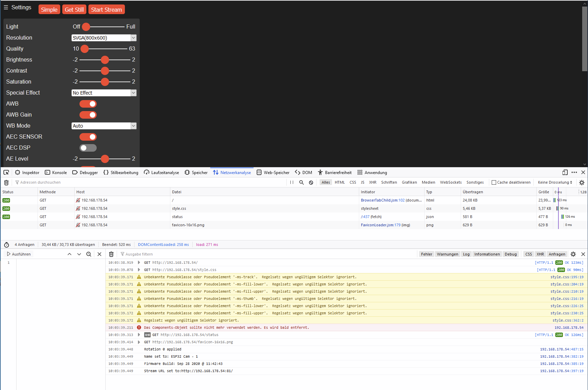Select the element picker tool in DevTools
Screen dimensions: 588x390
pos(6,172)
